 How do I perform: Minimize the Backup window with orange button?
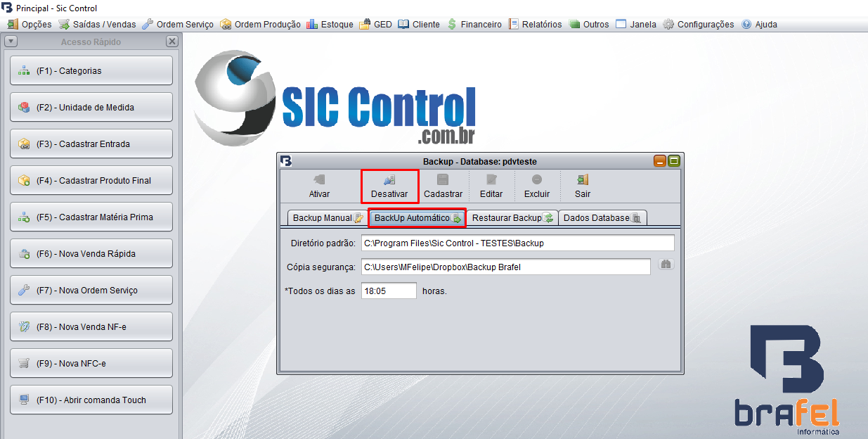coord(660,161)
